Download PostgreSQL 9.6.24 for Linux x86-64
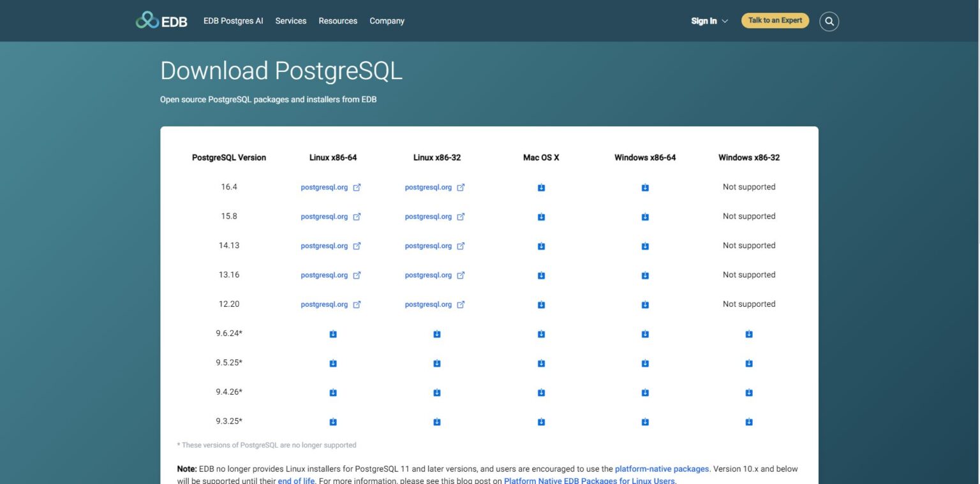The width and height of the screenshot is (980, 484). pos(333,334)
